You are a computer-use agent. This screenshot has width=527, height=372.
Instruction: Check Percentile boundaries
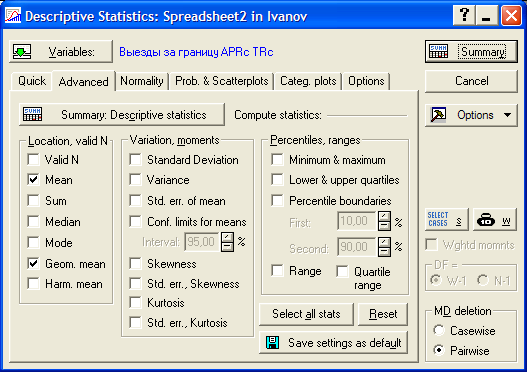[278, 201]
